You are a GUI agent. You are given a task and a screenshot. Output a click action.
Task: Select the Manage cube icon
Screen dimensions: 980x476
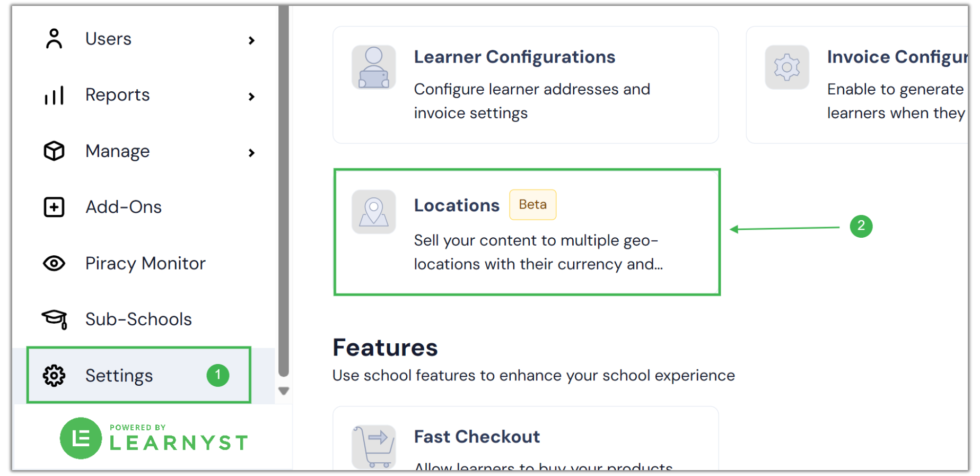click(x=54, y=151)
